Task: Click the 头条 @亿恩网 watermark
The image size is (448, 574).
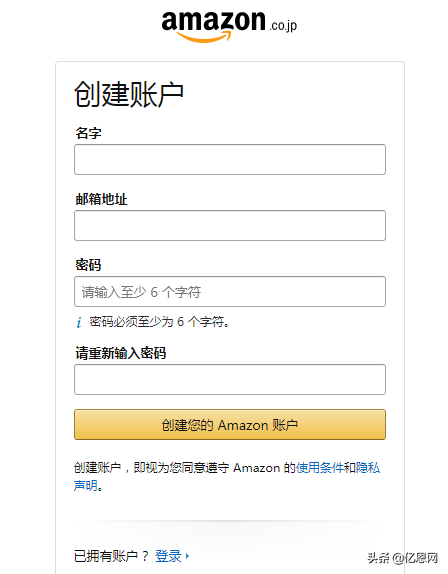Action: pyautogui.click(x=403, y=558)
